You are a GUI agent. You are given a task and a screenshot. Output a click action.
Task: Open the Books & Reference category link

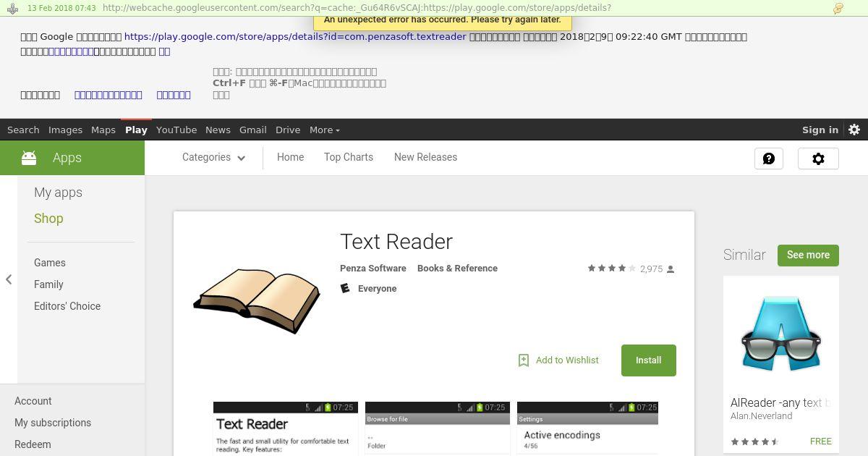point(457,268)
